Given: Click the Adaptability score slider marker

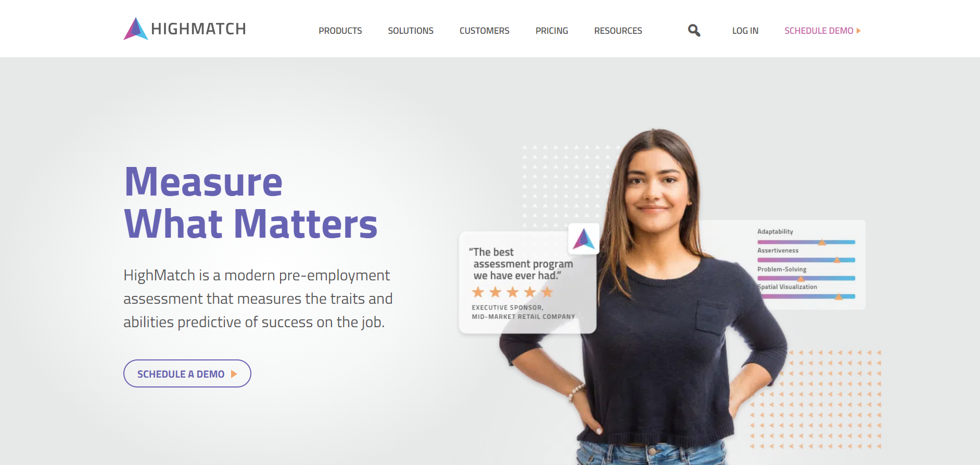Looking at the screenshot, I should click(x=822, y=242).
